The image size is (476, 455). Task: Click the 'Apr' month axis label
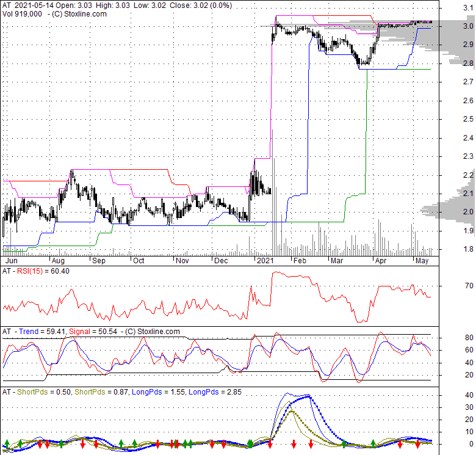coord(381,261)
